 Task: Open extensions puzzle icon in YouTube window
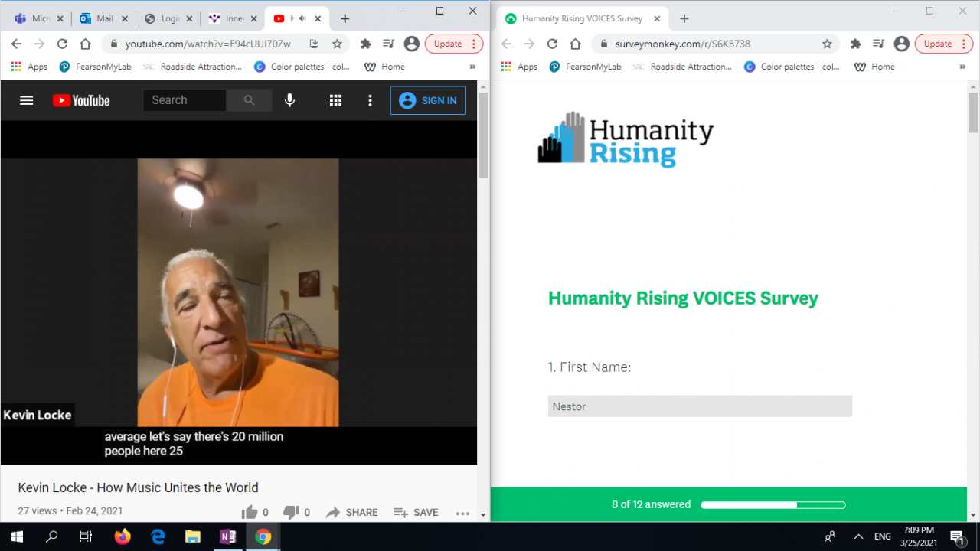tap(366, 44)
